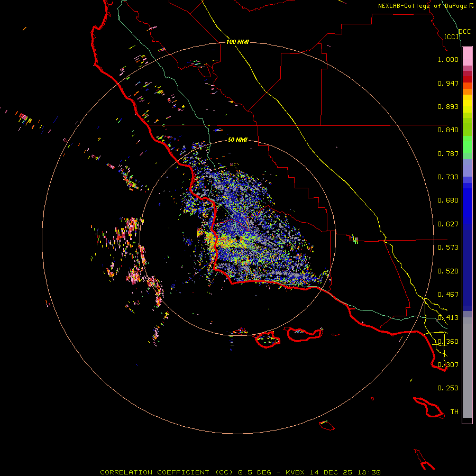Click the DCC label above the color scale
This screenshot has height=476, width=476.
click(x=464, y=32)
